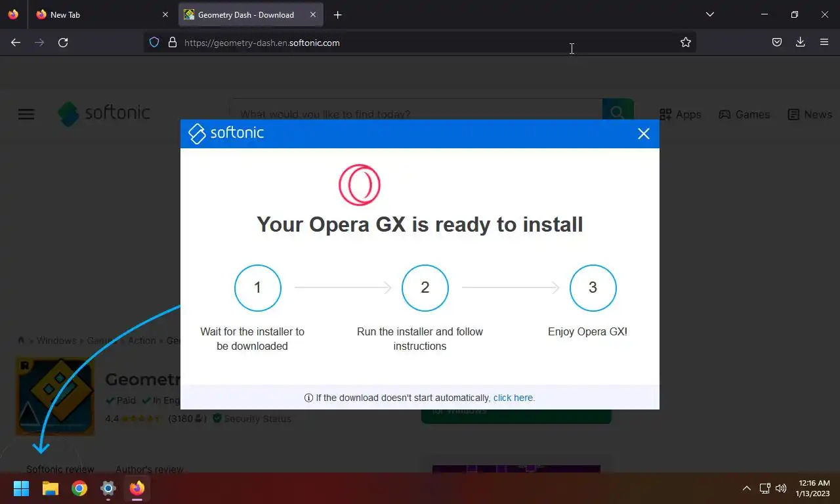This screenshot has width=840, height=504.
Task: Click Firefox icon in taskbar
Action: pos(137,488)
